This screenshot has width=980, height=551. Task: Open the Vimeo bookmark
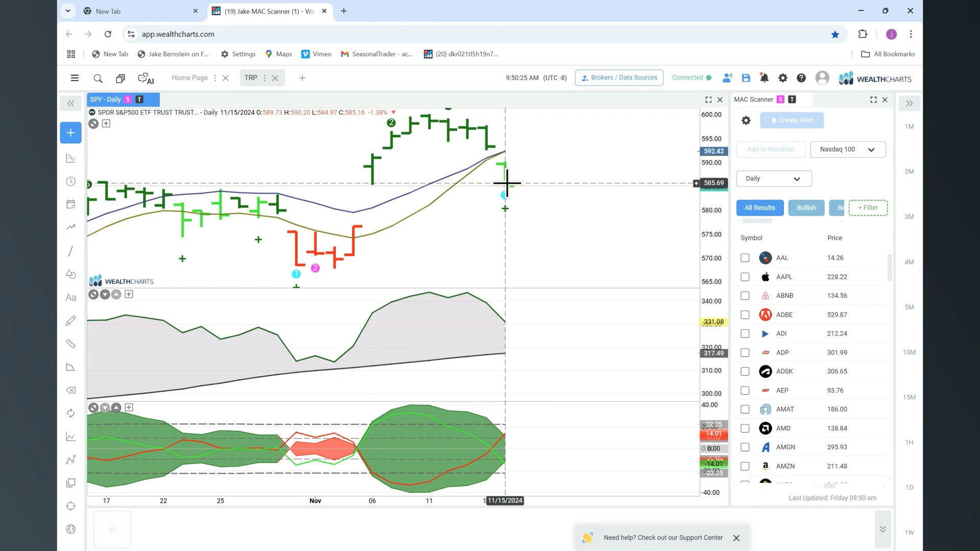click(316, 54)
